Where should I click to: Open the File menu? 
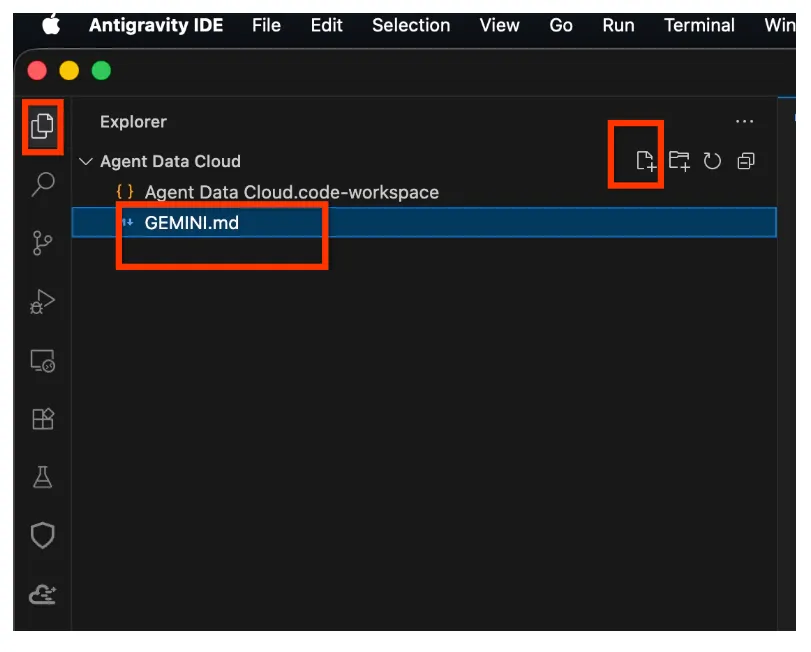point(266,25)
